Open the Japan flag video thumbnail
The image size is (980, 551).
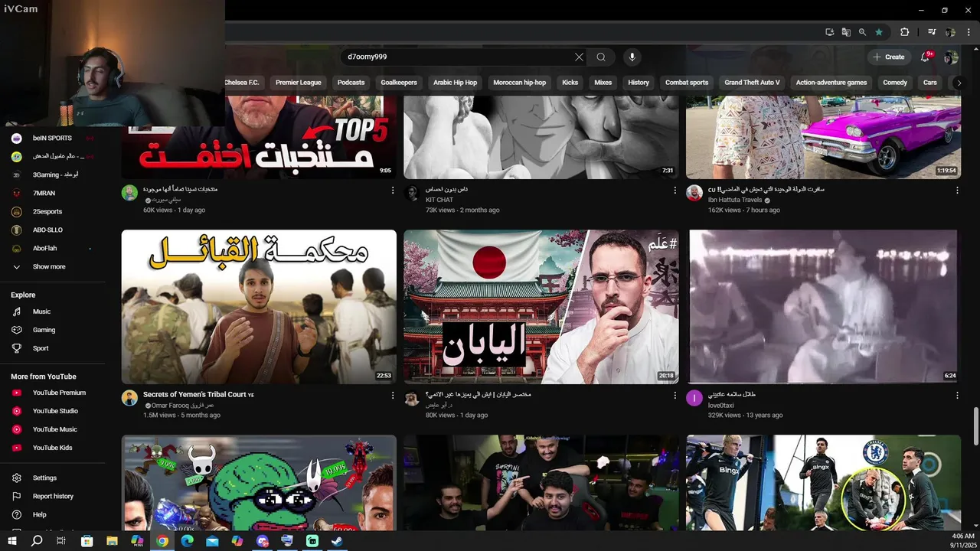pos(541,307)
